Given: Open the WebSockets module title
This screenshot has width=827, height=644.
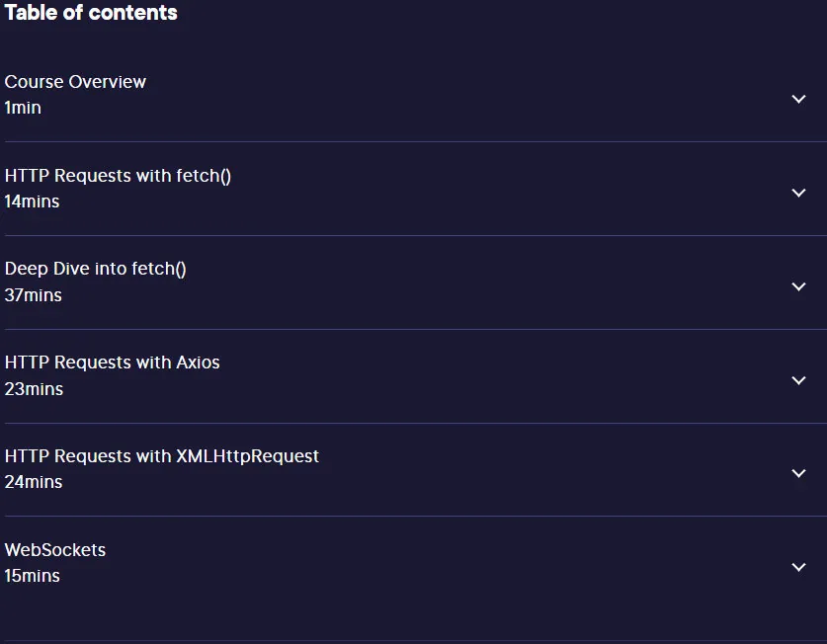Looking at the screenshot, I should (x=55, y=550).
